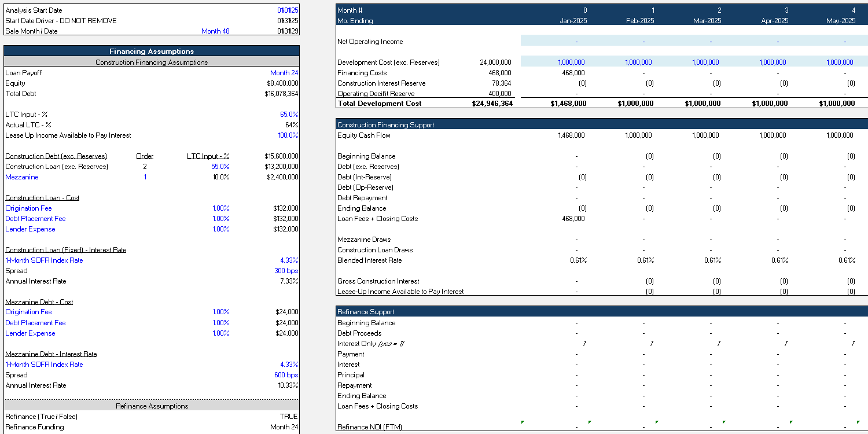Click the Debt Placement Fee label above $132,000 Lender Expense
The image size is (868, 434).
pos(35,219)
